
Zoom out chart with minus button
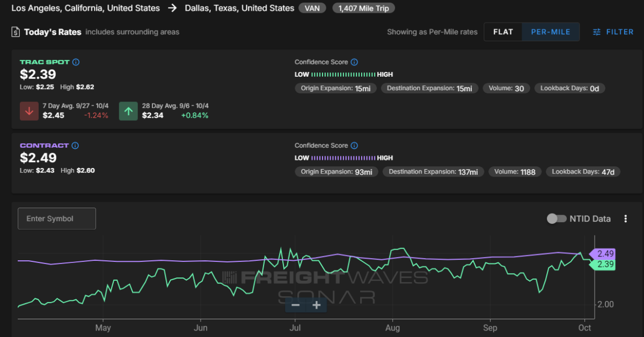[296, 305]
